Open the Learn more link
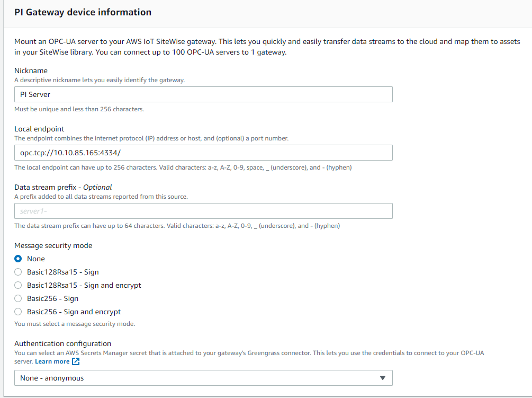This screenshot has height=398, width=532. click(52, 361)
